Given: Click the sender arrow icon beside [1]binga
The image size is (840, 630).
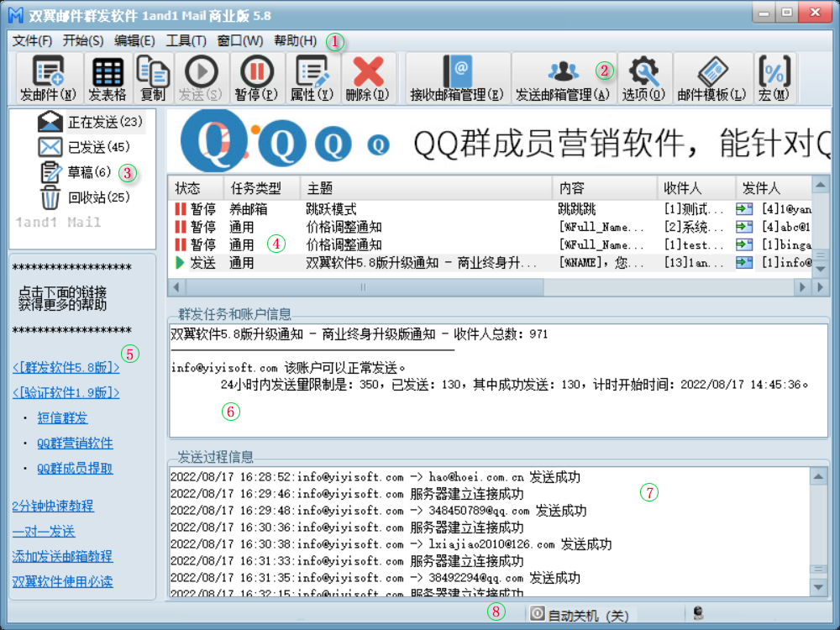Looking at the screenshot, I should coord(744,244).
